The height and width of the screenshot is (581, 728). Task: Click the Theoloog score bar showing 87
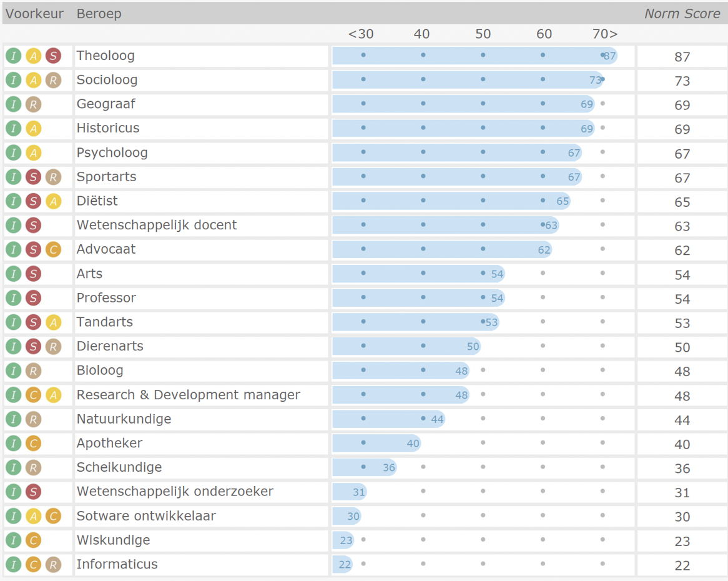pyautogui.click(x=474, y=56)
